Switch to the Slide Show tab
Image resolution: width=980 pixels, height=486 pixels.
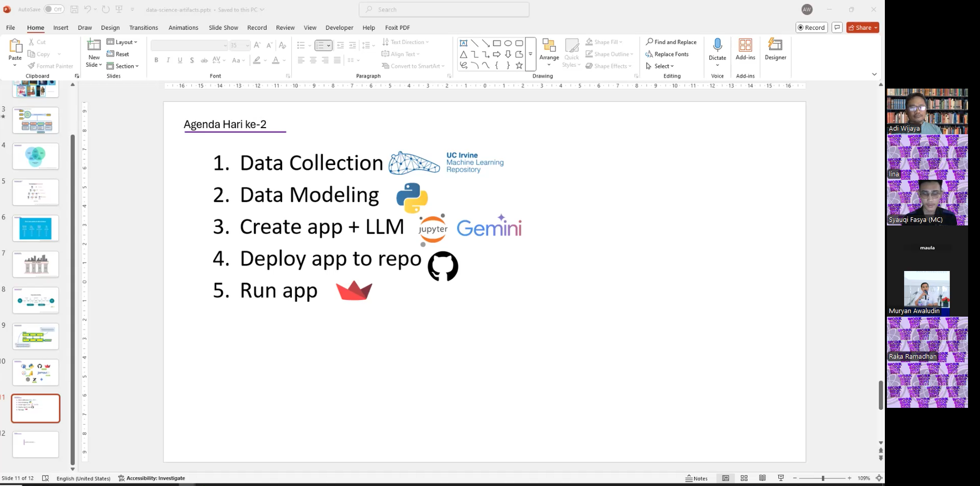pyautogui.click(x=223, y=28)
